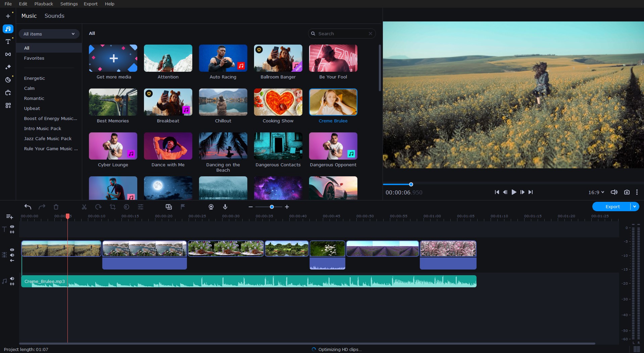Open the preview more options dots
Image resolution: width=644 pixels, height=353 pixels.
point(637,192)
